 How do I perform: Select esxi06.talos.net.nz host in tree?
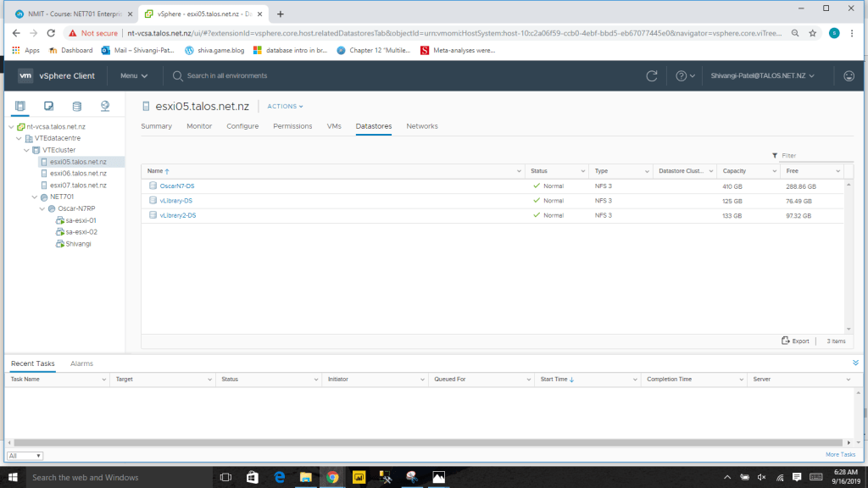pos(78,173)
